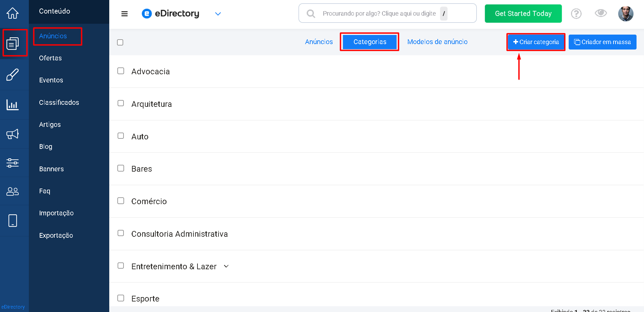This screenshot has width=644, height=312.
Task: Tick the Bares category checkbox
Action: point(121,168)
